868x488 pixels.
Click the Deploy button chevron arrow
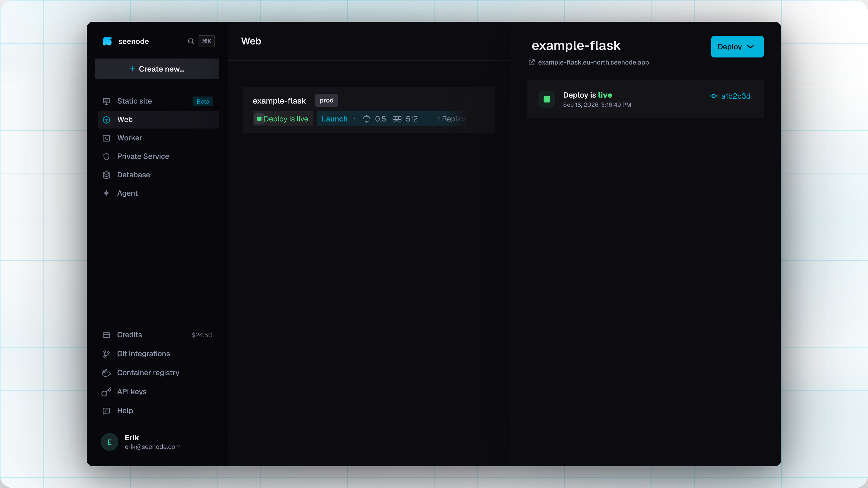(750, 47)
